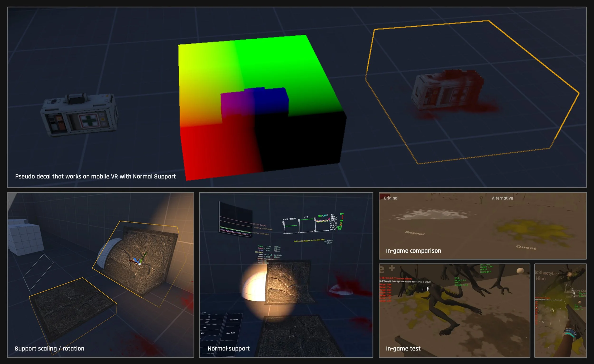Click the Alternative label in comparison
This screenshot has height=364, width=594.
502,198
